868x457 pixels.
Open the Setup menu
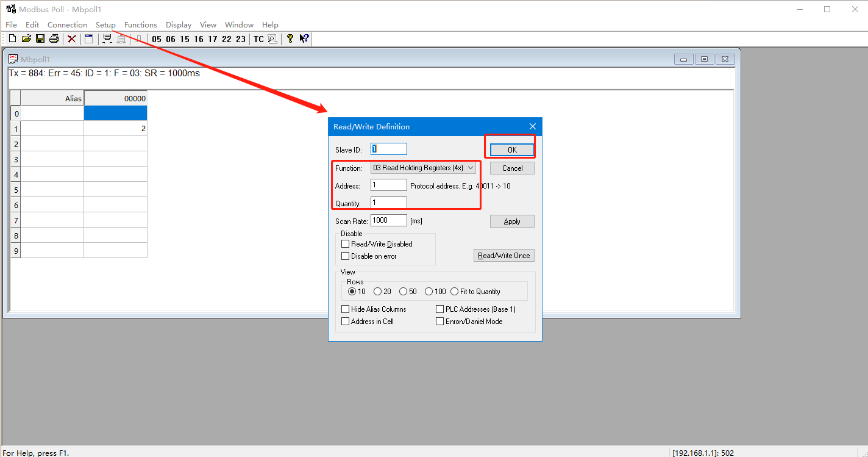[105, 25]
